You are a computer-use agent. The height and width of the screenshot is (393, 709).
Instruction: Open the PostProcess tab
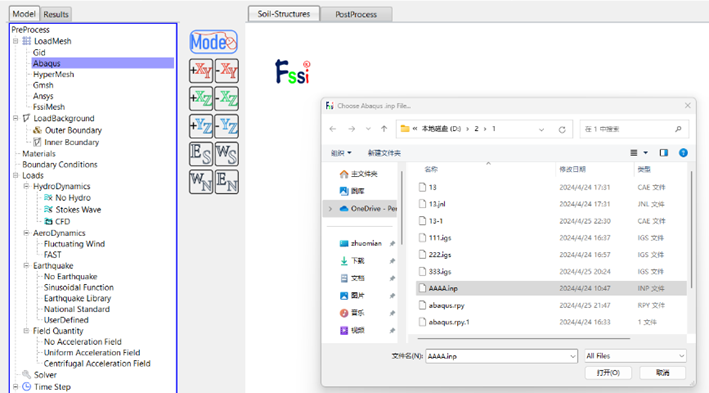click(356, 14)
